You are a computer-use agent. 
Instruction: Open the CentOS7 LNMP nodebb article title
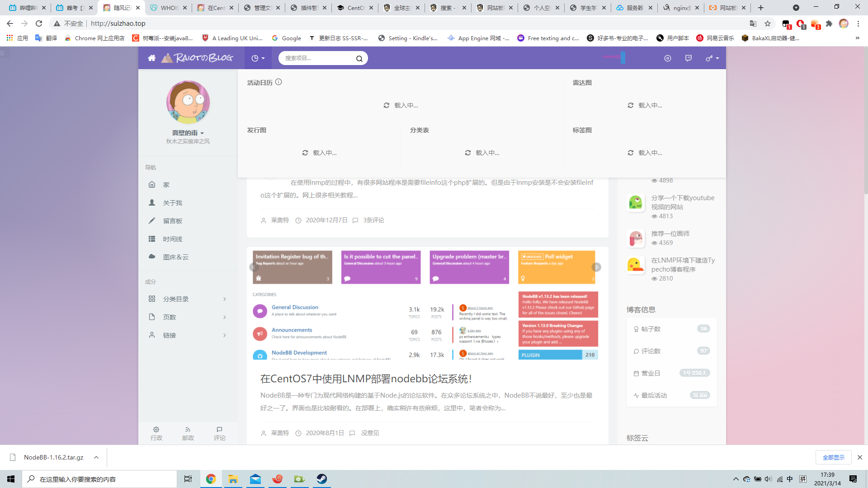[x=366, y=379]
